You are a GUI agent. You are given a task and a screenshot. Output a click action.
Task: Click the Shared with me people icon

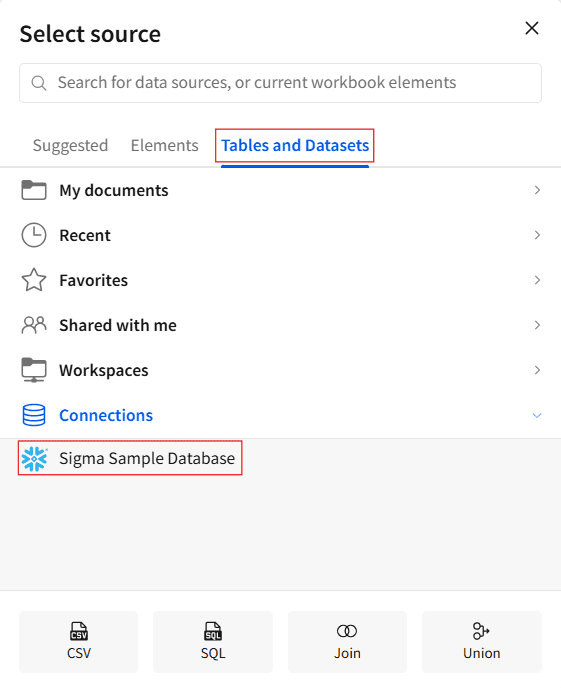34,325
